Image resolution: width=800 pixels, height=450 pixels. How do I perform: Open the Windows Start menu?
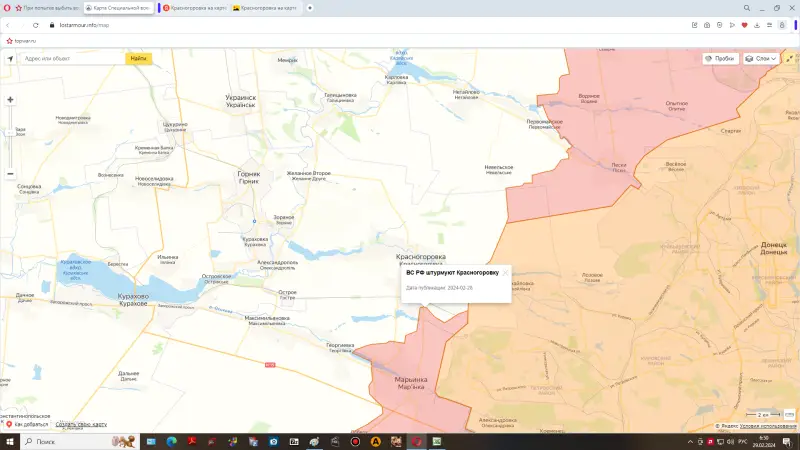(9, 441)
